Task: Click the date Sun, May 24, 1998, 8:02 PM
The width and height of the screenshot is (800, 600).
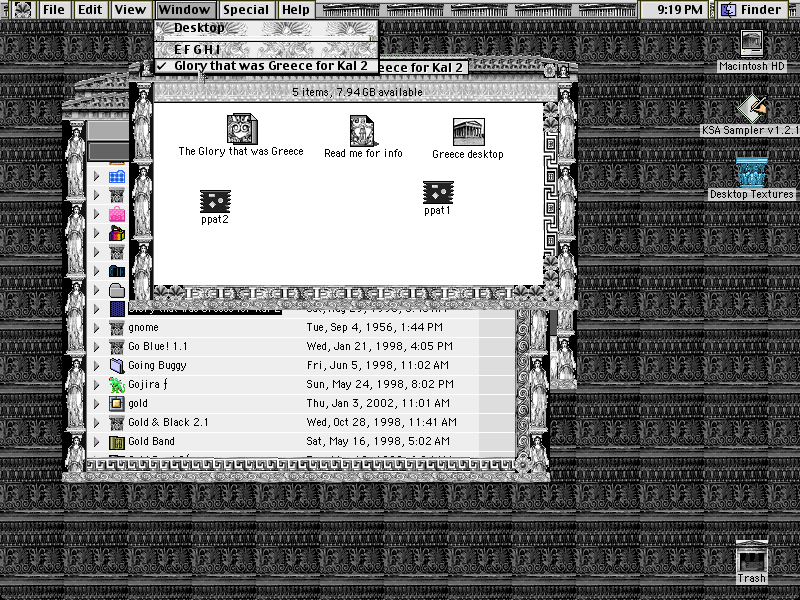Action: pos(380,384)
